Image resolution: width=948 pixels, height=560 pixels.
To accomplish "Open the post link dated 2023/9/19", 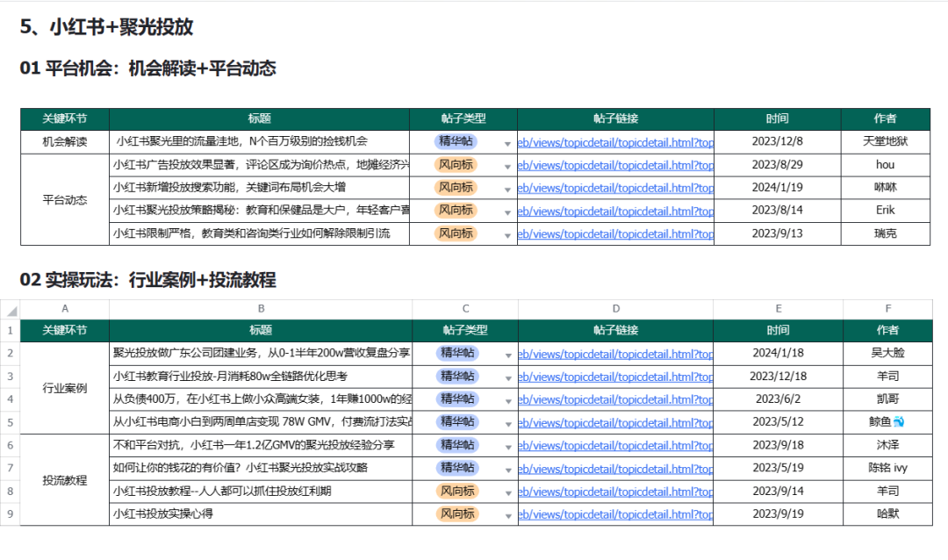I will coord(615,515).
